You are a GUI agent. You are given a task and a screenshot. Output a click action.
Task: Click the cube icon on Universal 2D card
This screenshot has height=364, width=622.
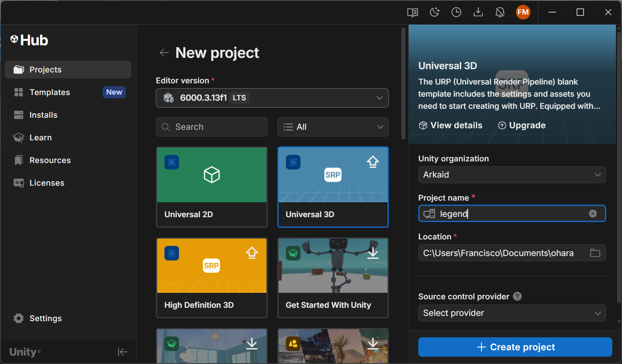click(x=212, y=175)
